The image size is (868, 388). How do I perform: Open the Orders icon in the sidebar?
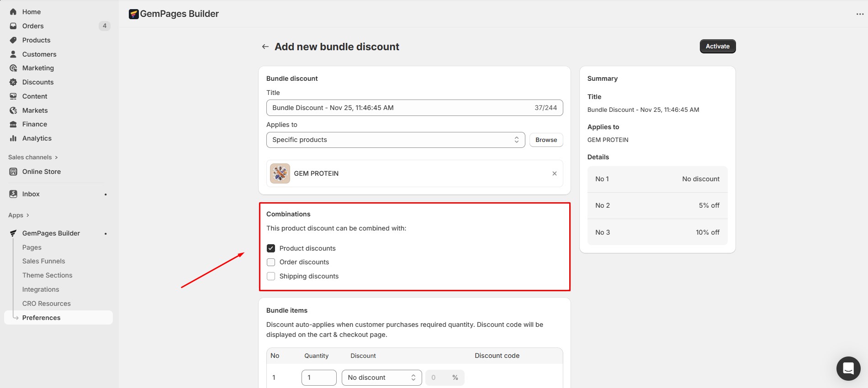coord(13,26)
